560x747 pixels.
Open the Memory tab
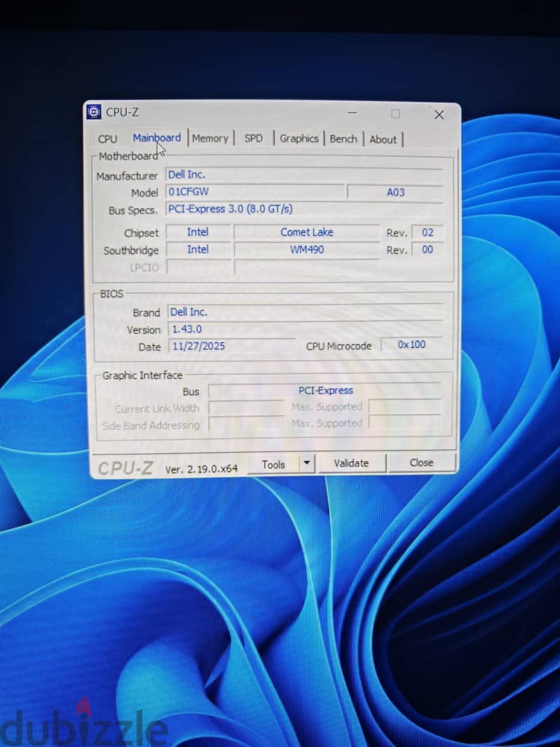(210, 138)
